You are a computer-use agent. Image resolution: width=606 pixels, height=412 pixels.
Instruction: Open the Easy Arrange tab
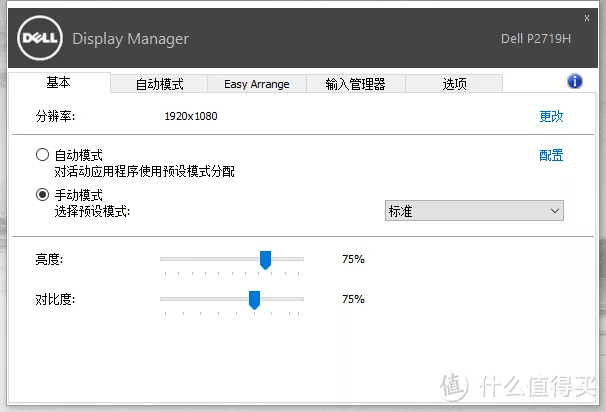coord(257,84)
